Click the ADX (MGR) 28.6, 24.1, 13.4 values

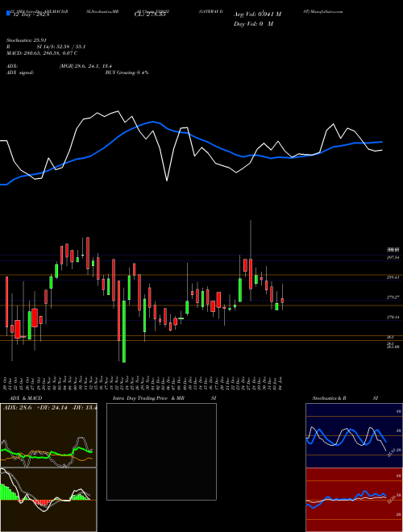coord(85,66)
